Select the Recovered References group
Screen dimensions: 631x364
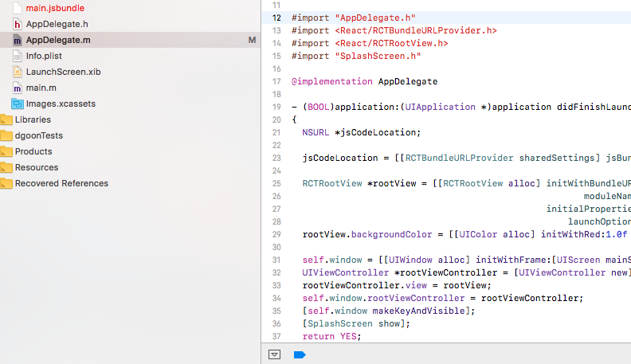61,183
